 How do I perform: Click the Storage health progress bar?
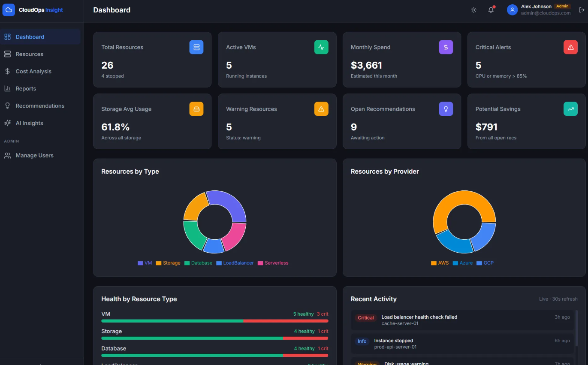tap(215, 338)
